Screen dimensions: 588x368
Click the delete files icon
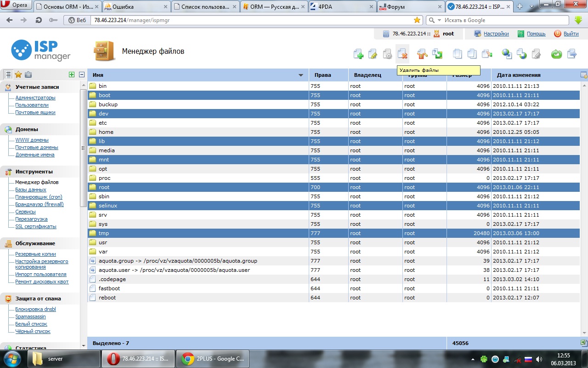[402, 54]
